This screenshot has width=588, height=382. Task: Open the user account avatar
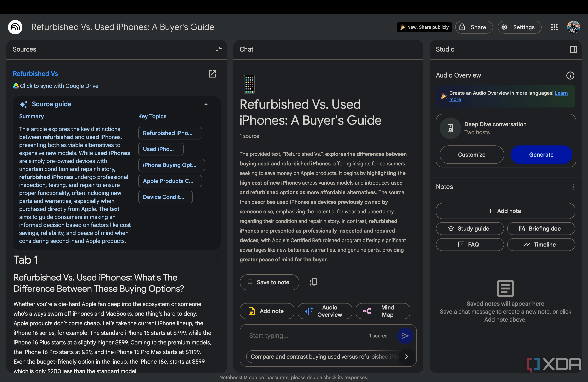tap(573, 27)
